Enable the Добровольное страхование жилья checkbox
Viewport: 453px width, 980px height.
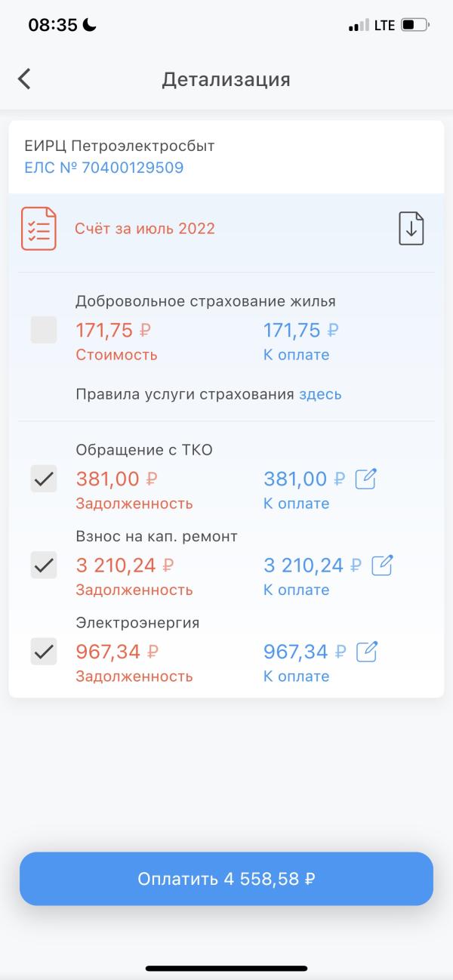click(44, 330)
